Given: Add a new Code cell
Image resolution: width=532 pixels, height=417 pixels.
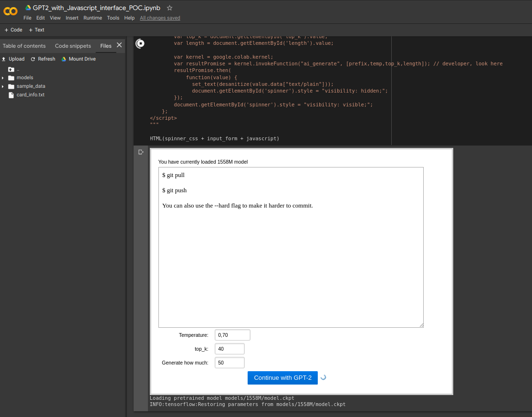Looking at the screenshot, I should 13,30.
